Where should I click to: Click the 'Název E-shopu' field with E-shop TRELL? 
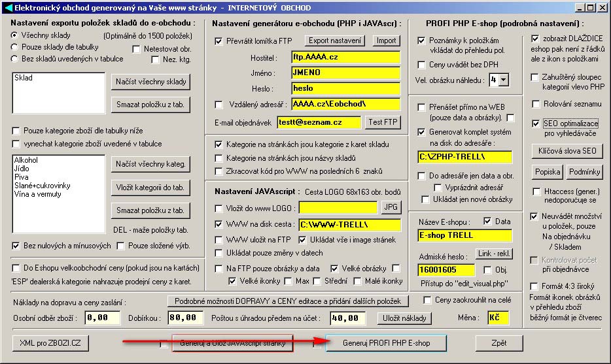click(x=464, y=235)
